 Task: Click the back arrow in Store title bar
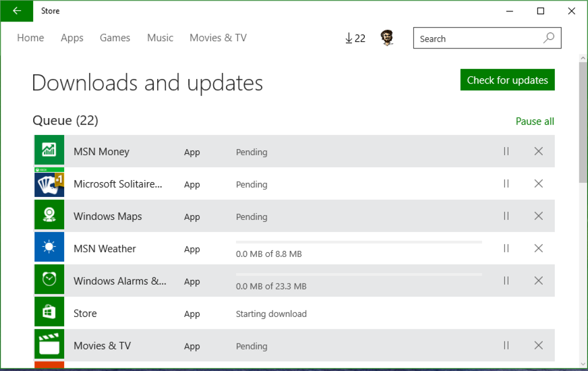click(17, 11)
